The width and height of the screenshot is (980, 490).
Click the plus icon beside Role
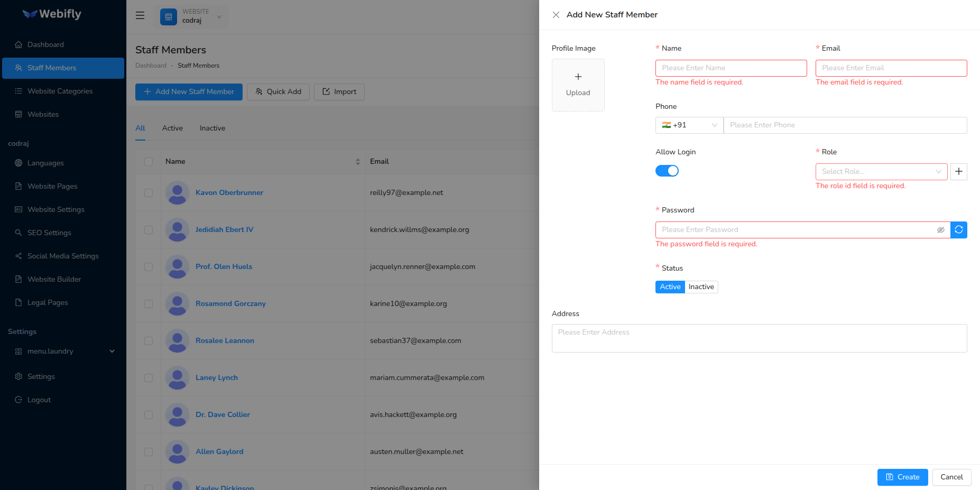958,172
